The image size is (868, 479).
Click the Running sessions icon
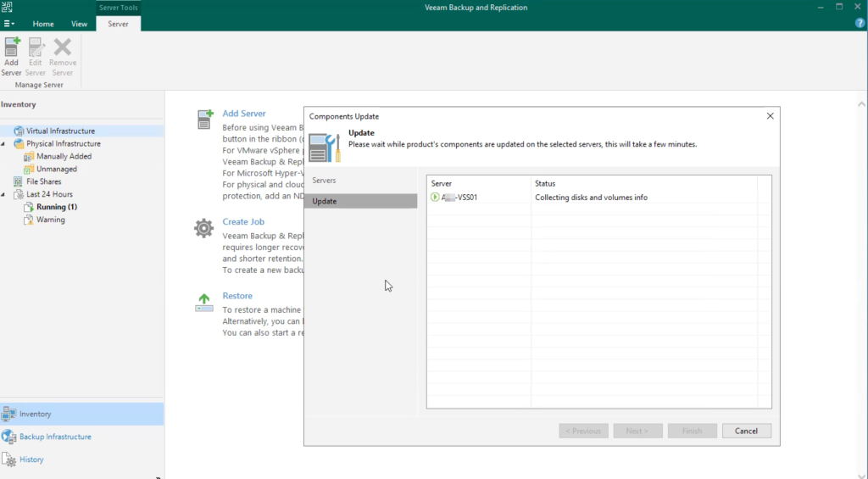pyautogui.click(x=28, y=207)
